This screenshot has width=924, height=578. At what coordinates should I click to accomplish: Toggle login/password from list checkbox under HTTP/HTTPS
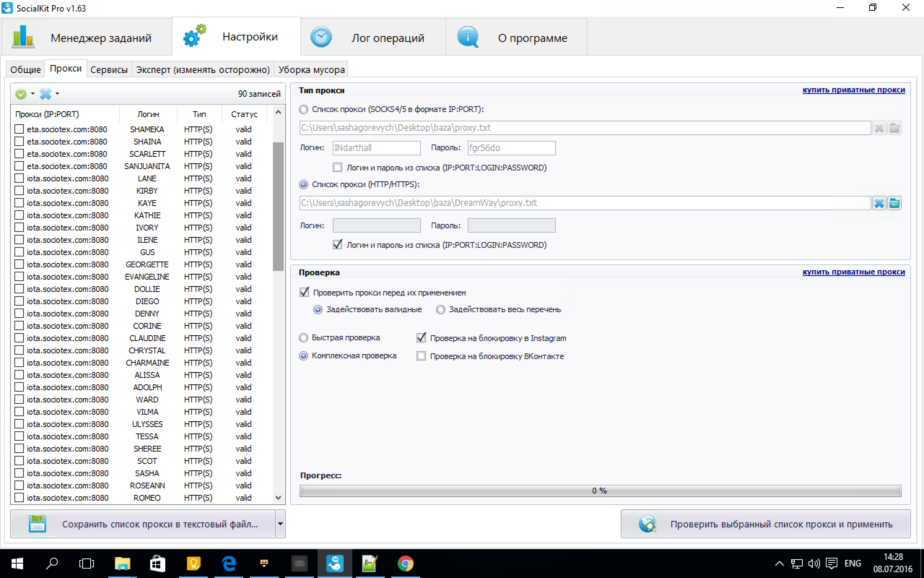coord(337,245)
